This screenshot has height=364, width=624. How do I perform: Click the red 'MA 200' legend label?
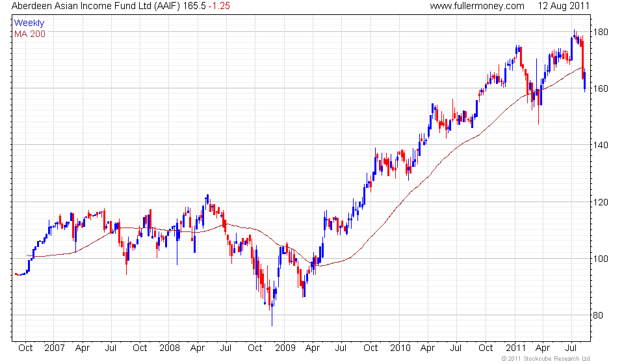pyautogui.click(x=30, y=34)
